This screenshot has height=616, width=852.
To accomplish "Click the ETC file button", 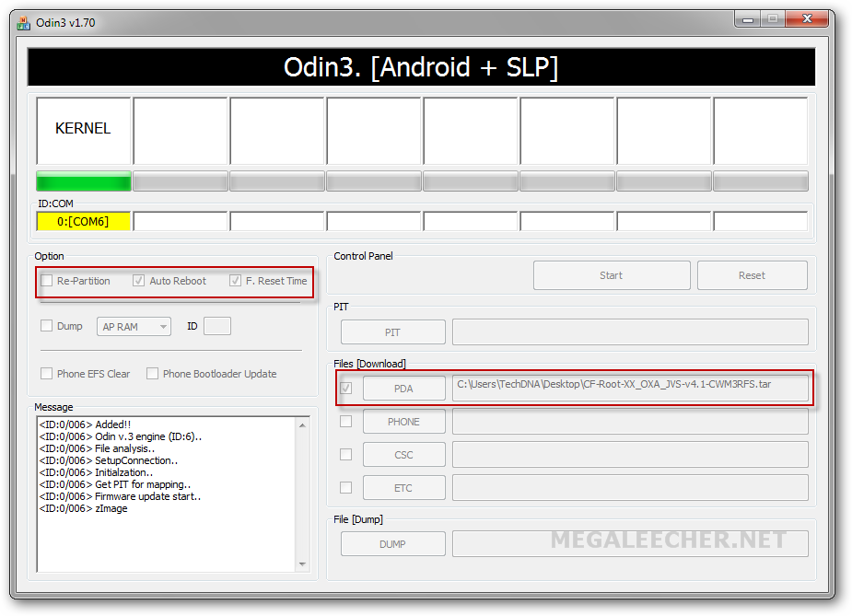I will (403, 488).
